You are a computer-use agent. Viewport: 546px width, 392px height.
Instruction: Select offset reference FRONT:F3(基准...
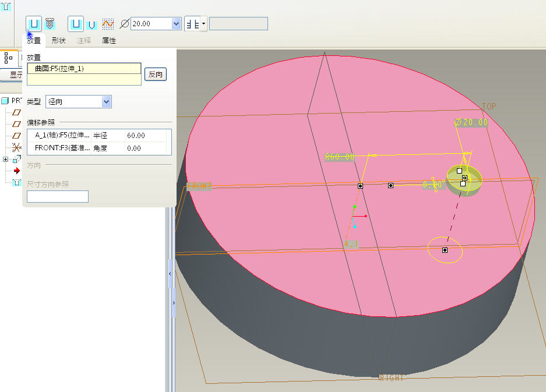point(62,148)
